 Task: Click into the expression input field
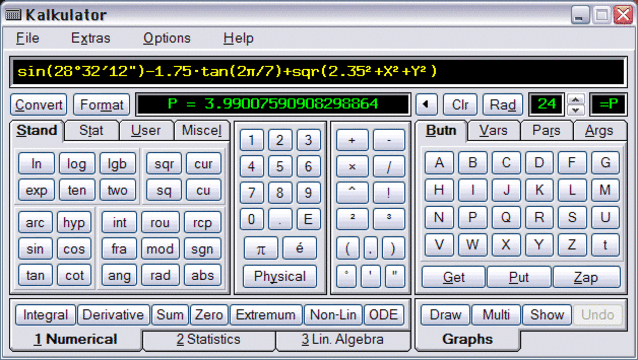tap(318, 72)
